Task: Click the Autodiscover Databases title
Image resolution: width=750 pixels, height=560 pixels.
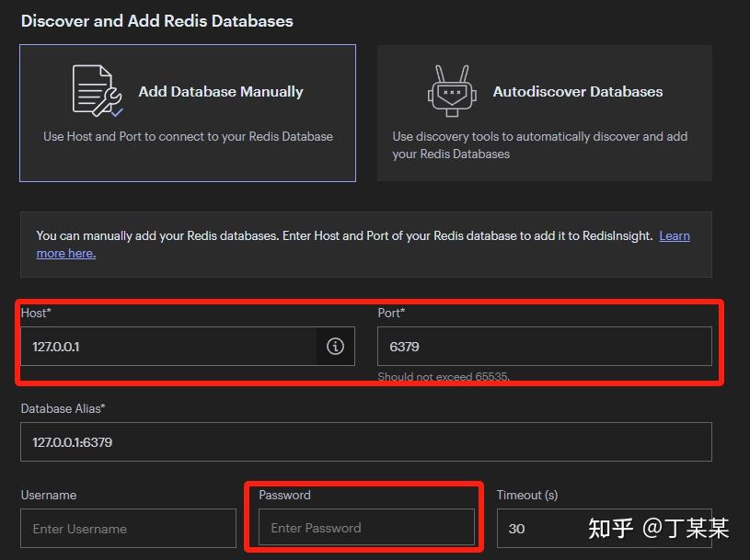Action: 578,91
